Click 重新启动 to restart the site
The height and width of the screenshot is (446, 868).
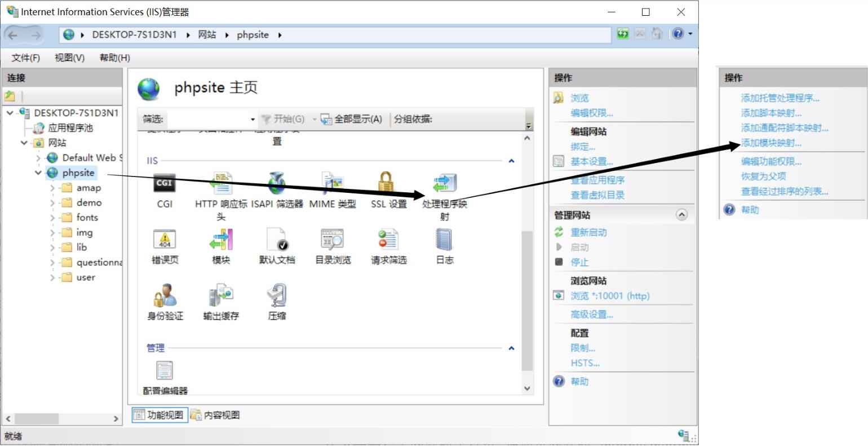click(588, 232)
